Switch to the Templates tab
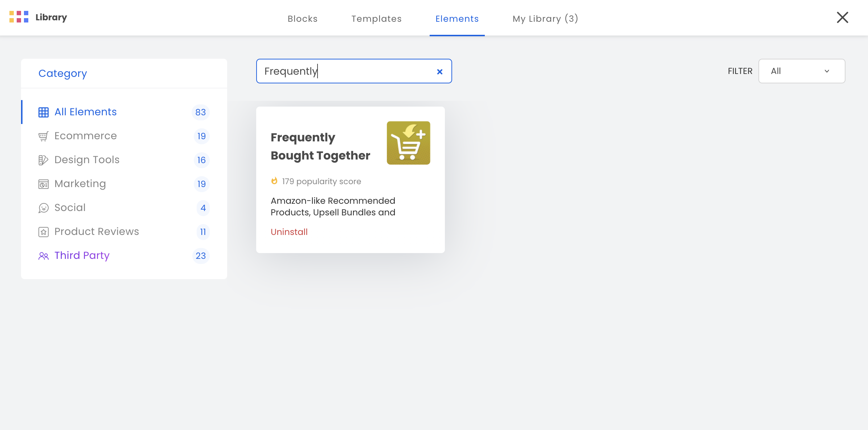Screen dimensions: 868x430 pyautogui.click(x=377, y=18)
